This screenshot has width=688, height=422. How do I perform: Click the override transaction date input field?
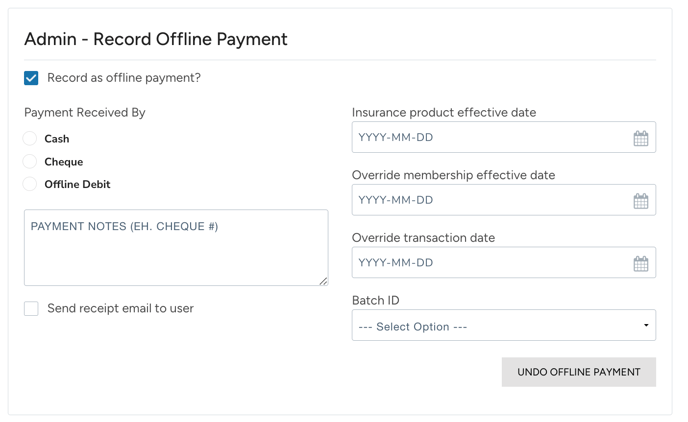(490, 263)
